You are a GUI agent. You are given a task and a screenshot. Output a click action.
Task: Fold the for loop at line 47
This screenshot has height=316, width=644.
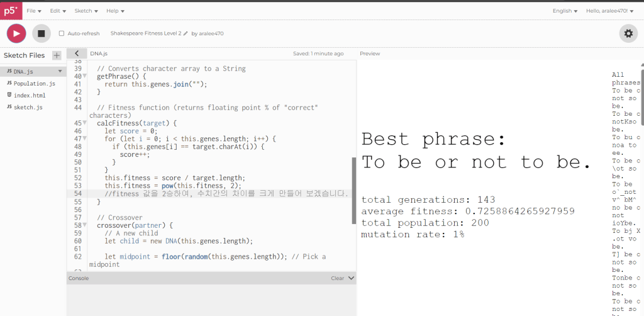(85, 138)
